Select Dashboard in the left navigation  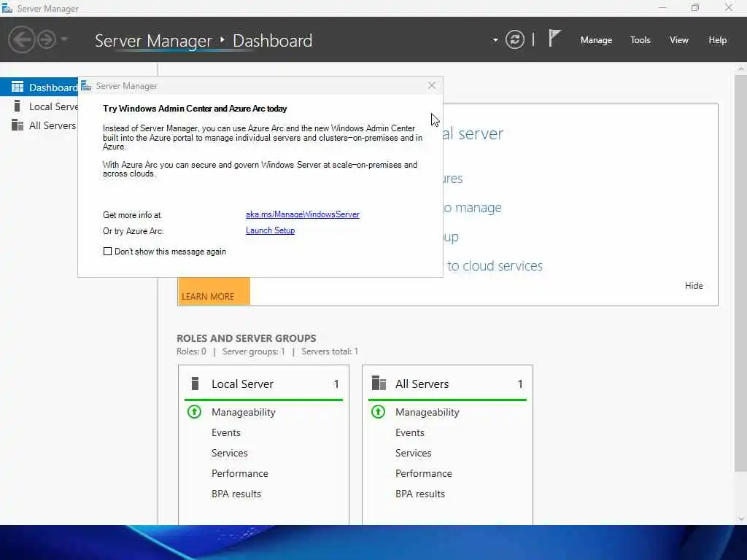pyautogui.click(x=39, y=87)
